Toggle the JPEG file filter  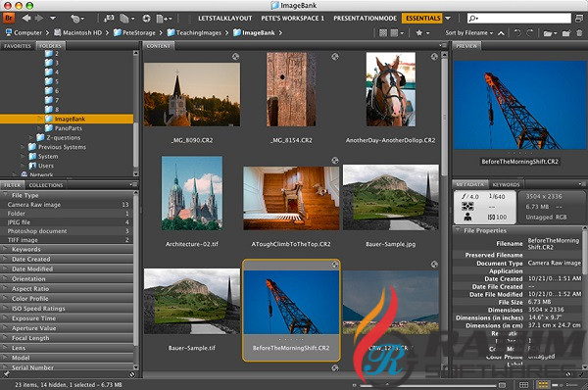[67, 222]
